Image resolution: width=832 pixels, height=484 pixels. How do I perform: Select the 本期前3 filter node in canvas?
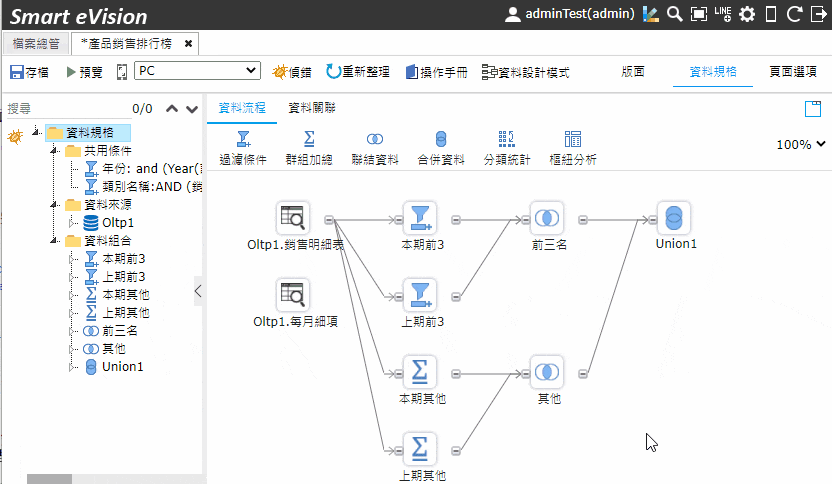[x=420, y=218]
